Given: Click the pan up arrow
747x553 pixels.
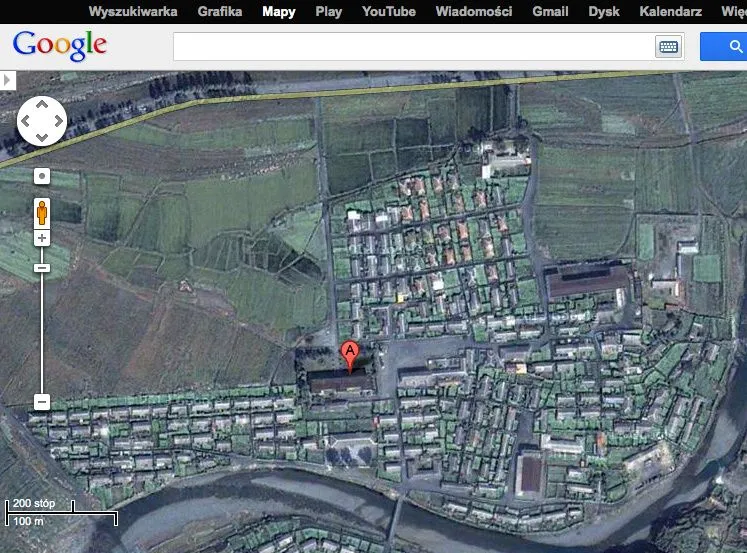Looking at the screenshot, I should pos(42,105).
